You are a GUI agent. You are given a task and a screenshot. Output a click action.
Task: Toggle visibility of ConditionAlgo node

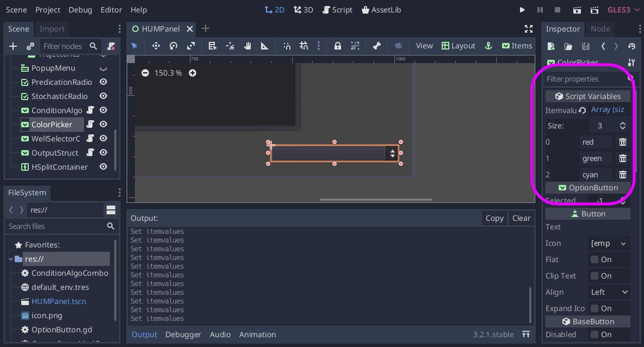coord(103,110)
